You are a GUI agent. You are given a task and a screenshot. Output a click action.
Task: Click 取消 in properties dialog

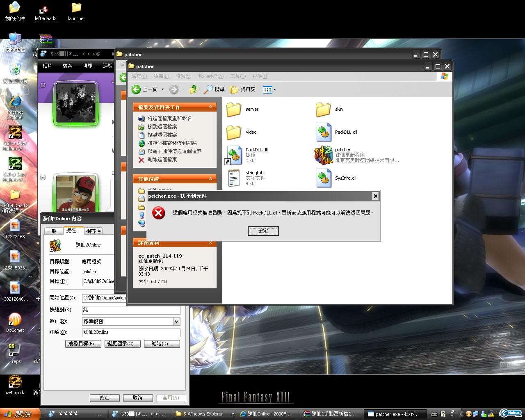coord(138,398)
